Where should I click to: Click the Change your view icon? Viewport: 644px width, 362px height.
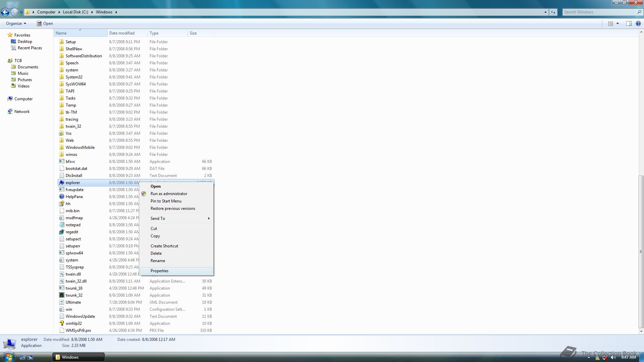(x=610, y=23)
